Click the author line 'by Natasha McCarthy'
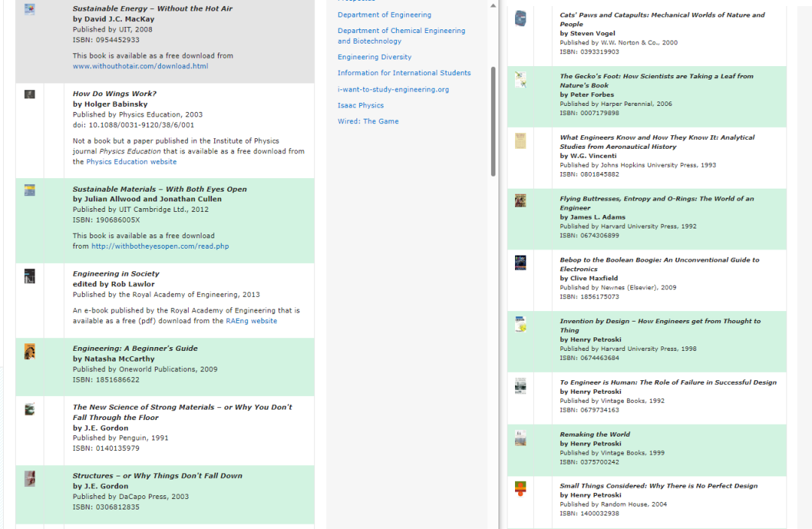The width and height of the screenshot is (812, 529). (114, 358)
